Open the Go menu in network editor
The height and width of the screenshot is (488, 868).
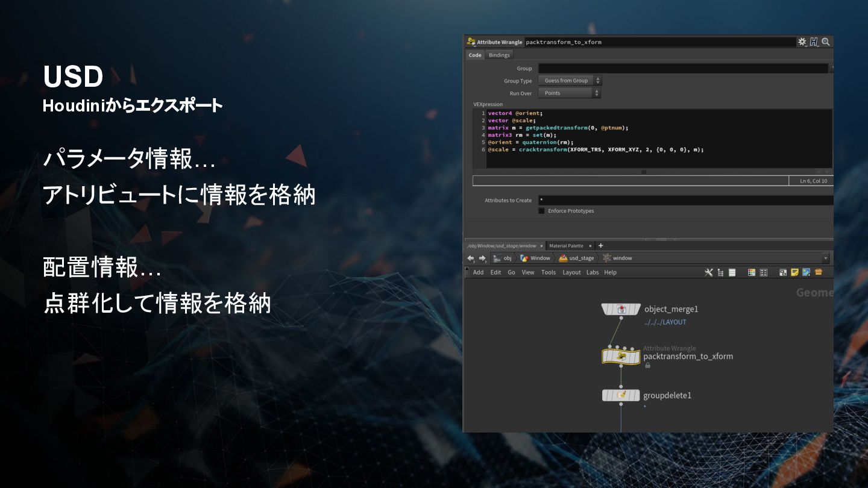(511, 272)
